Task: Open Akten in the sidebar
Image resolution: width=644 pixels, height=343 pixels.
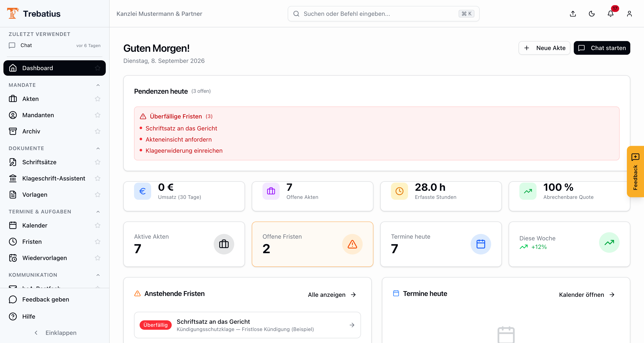Action: [55, 99]
